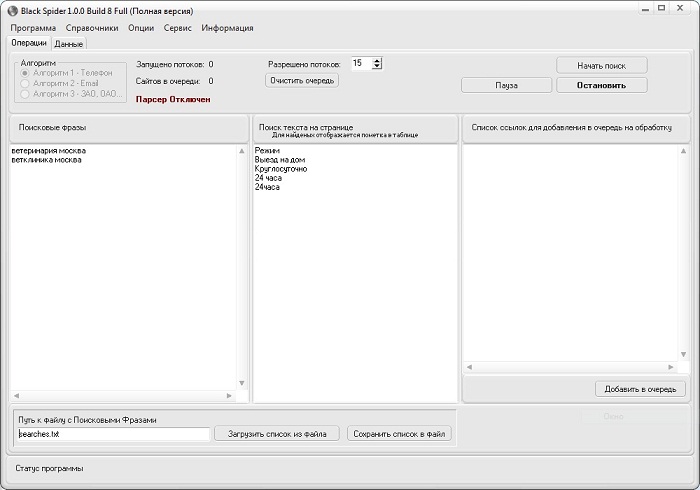Screen dimensions: 700x490
Task: Open the Программа menu
Action: [33, 28]
